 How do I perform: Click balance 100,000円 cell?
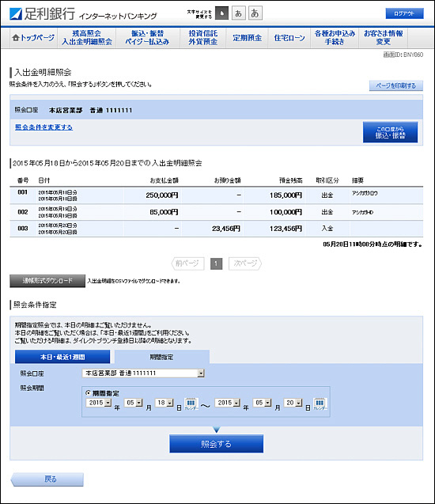pos(286,212)
